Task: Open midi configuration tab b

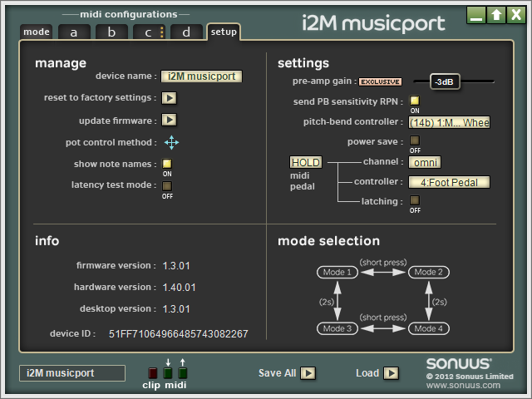Action: coord(111,32)
